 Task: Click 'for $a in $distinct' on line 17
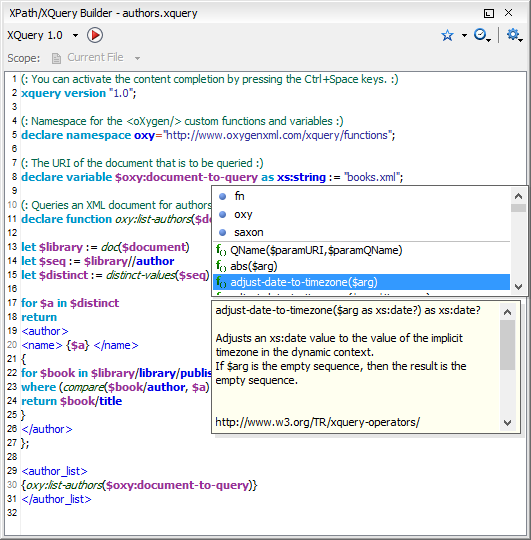[x=70, y=303]
